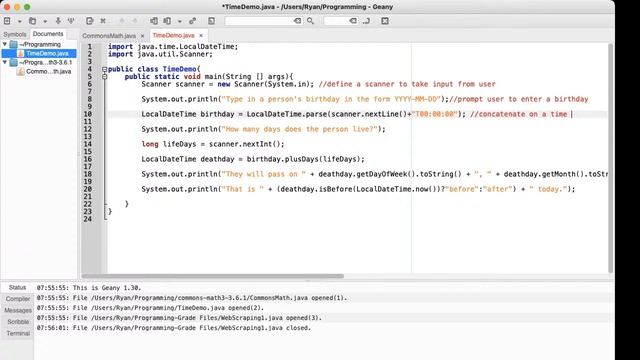Select the CommonsMath.java editor tab
The image size is (640, 360).
(x=109, y=36)
